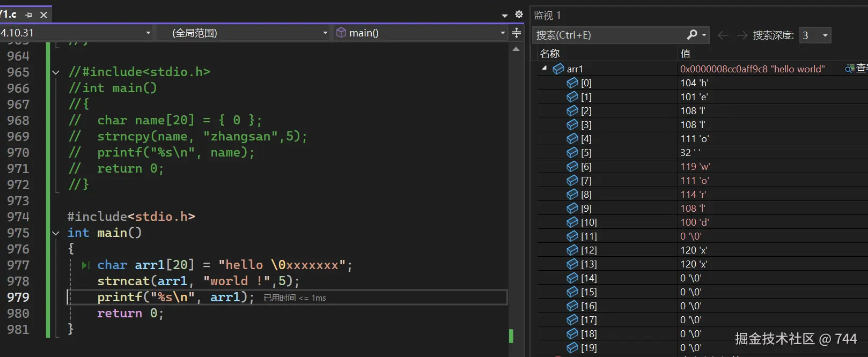
Task: Click line number 979 in the gutter
Action: (x=18, y=297)
